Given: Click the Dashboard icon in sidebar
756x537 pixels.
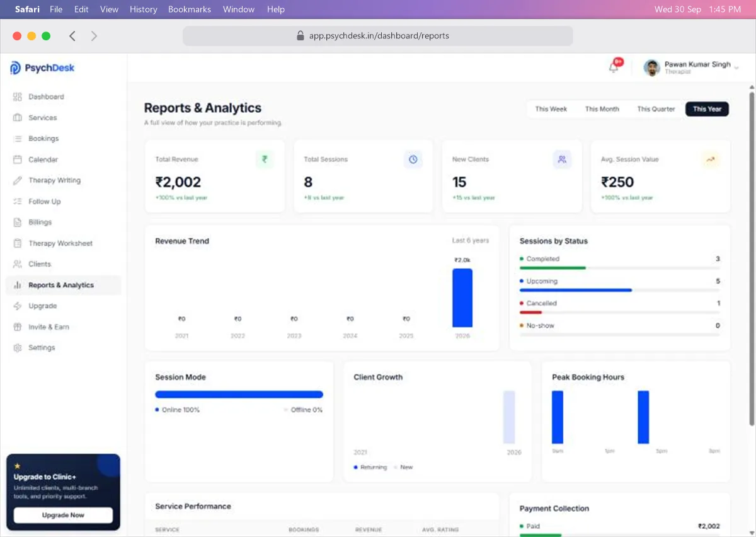Looking at the screenshot, I should coord(17,96).
